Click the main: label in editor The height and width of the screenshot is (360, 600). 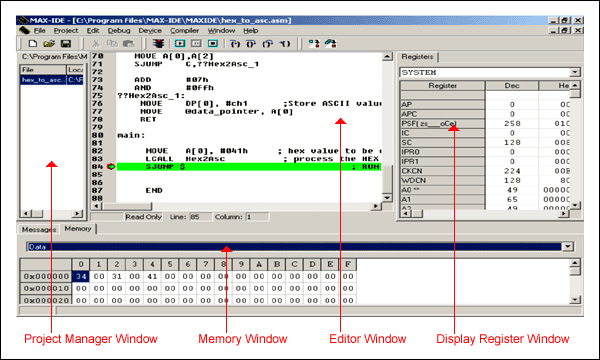pos(131,135)
